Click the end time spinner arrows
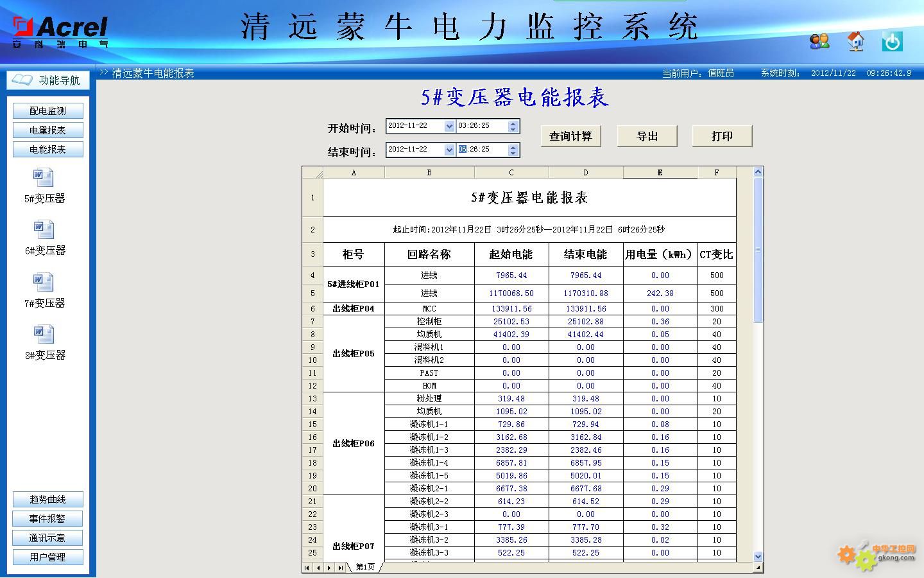Image resolution: width=924 pixels, height=578 pixels. 513,150
